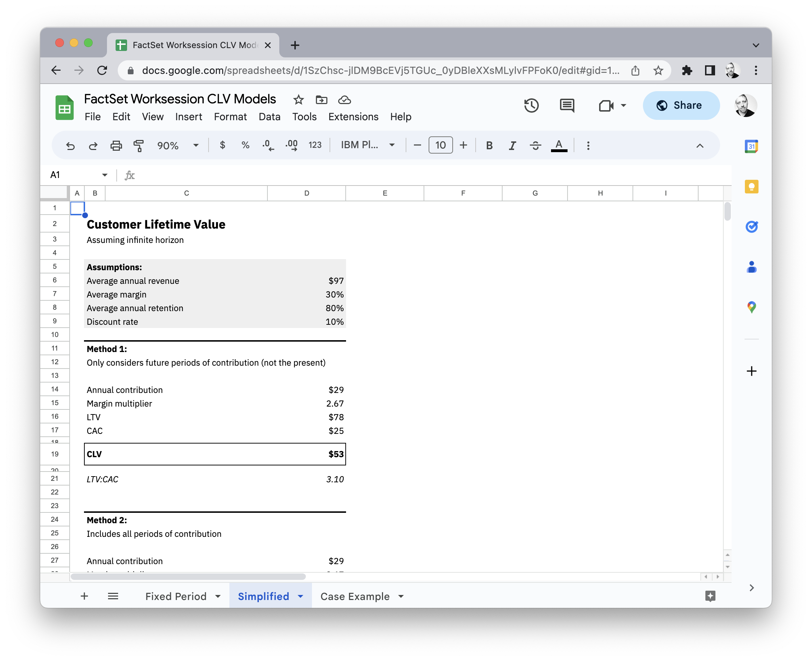Open the comments icon

[567, 106]
